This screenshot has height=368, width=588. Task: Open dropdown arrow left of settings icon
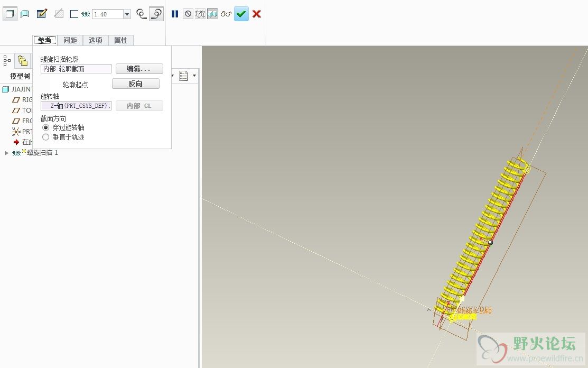pos(173,76)
